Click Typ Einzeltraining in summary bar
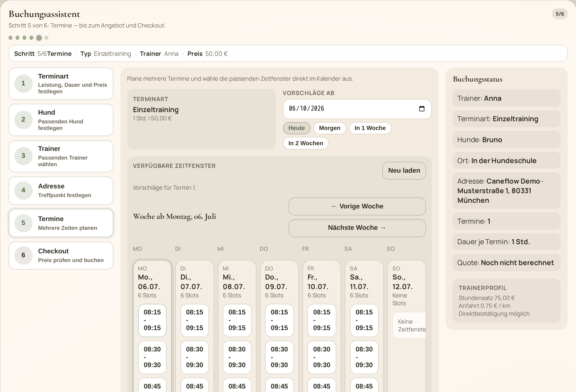This screenshot has height=392, width=576. tap(106, 54)
